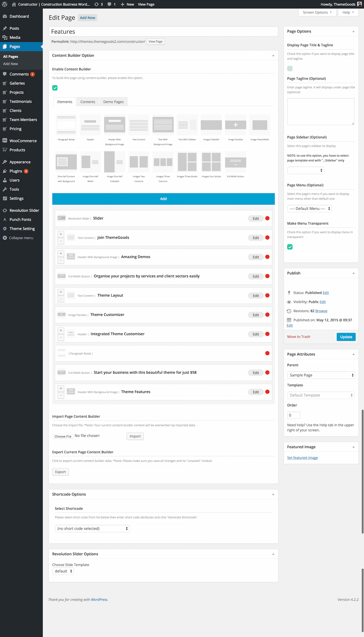The image size is (364, 637).
Task: Select Images Three blocks element
Action: coord(187,162)
